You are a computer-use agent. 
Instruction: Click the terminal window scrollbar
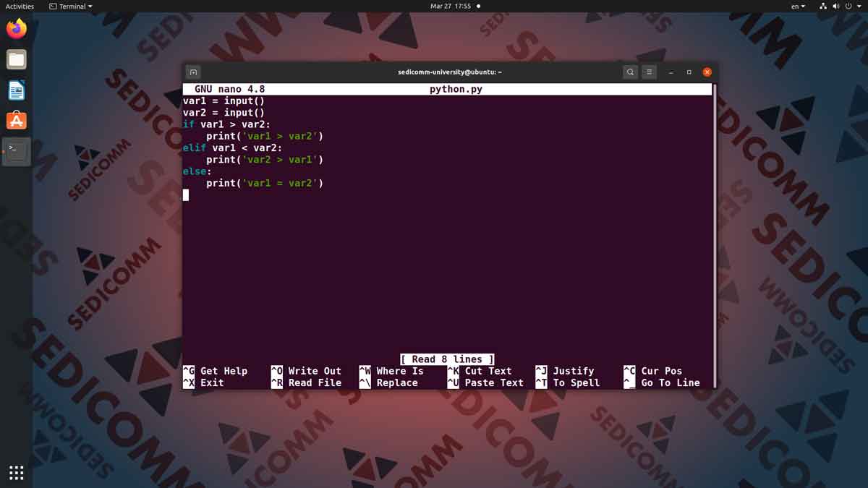point(714,235)
